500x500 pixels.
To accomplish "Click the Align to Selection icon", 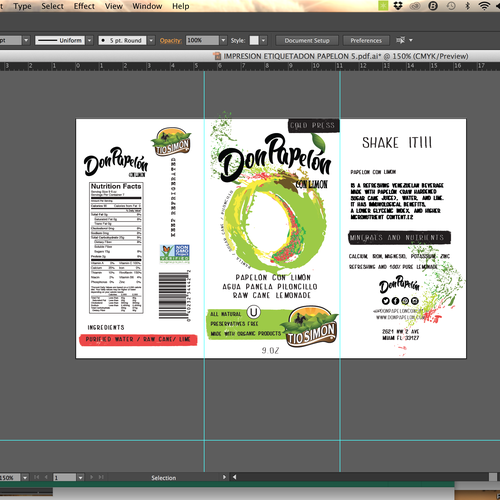I will coord(400,40).
